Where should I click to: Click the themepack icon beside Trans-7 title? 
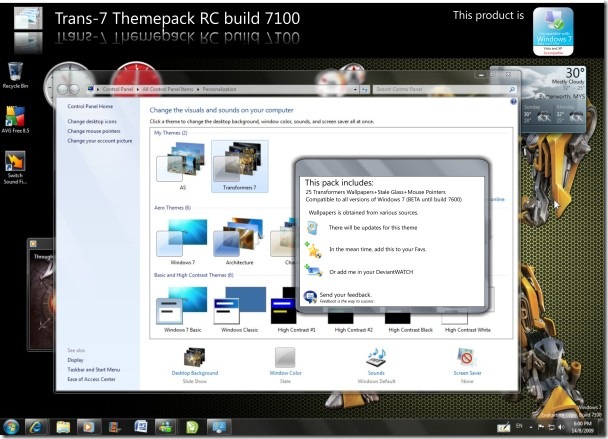pos(28,19)
